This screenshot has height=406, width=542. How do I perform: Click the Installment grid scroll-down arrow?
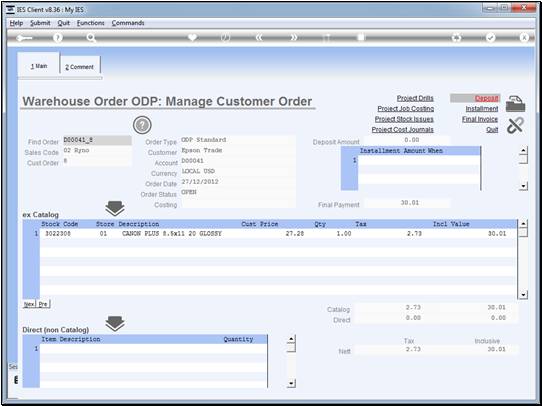(524, 187)
